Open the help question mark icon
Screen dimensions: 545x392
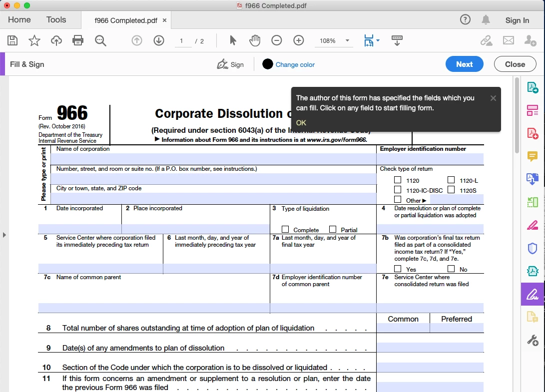pos(465,19)
